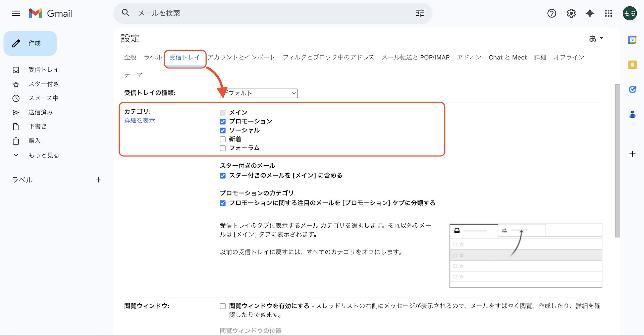Image resolution: width=644 pixels, height=335 pixels.
Task: Open the Gemini sparkle icon
Action: click(590, 13)
